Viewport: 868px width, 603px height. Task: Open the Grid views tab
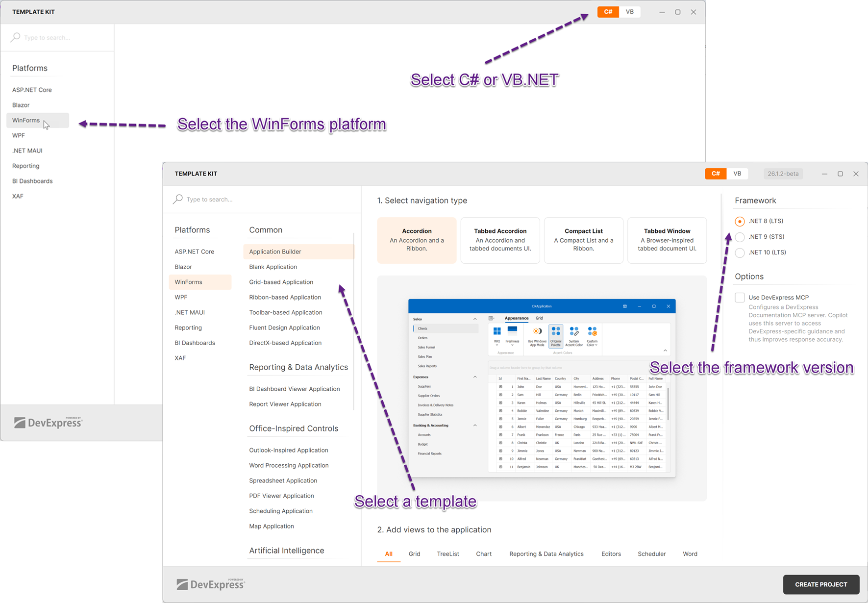coord(414,554)
